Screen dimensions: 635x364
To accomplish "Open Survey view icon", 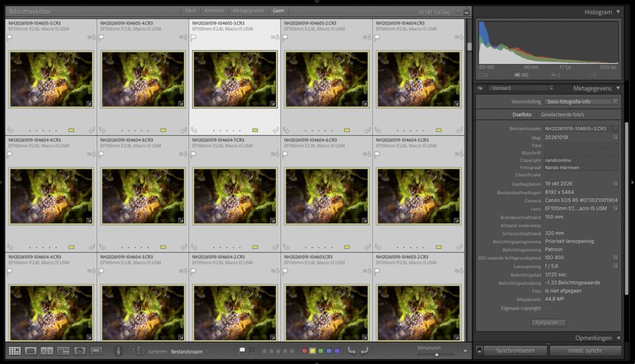I will click(63, 351).
